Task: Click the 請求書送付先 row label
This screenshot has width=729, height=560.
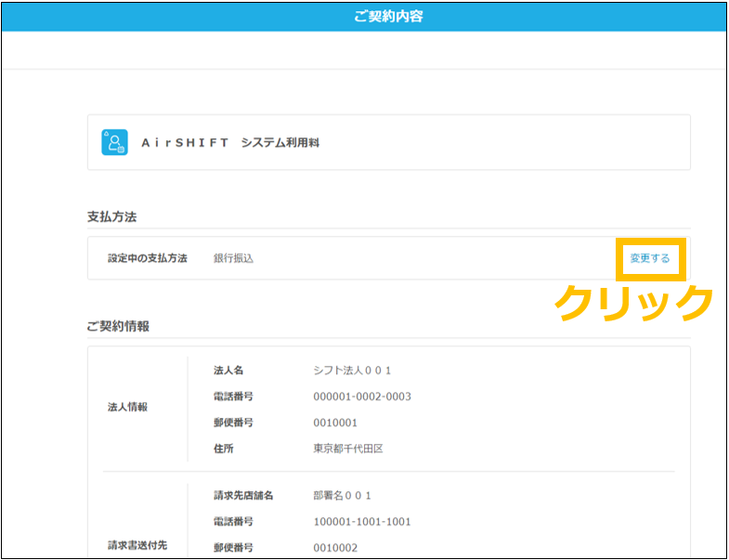Action: (x=137, y=545)
